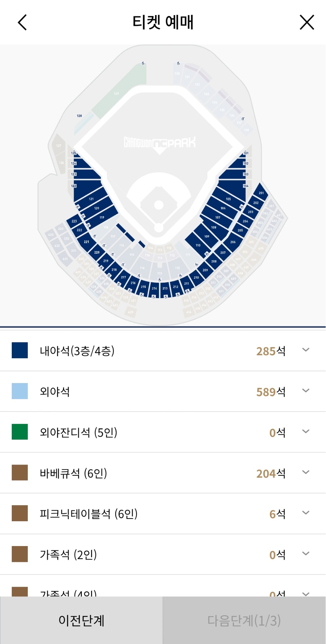
Task: Click the light blue 외야석 swatch
Action: pos(20,391)
